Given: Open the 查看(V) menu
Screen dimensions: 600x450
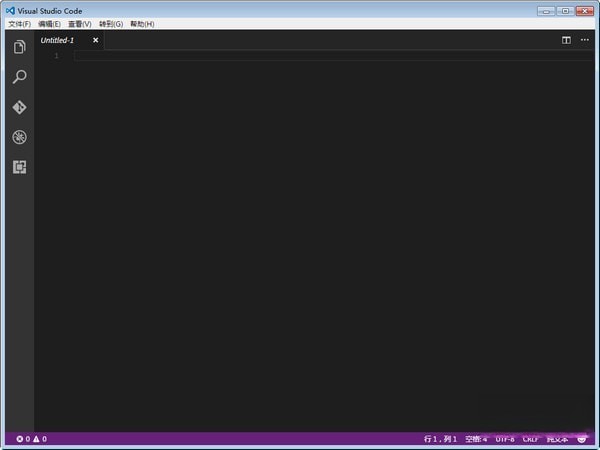Looking at the screenshot, I should point(80,24).
